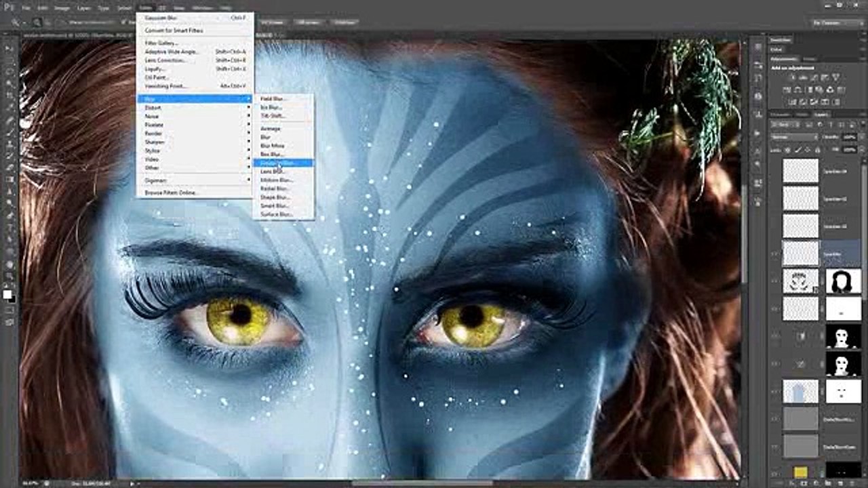Choose Motion Blur in the submenu
This screenshot has width=868, height=488.
click(283, 180)
